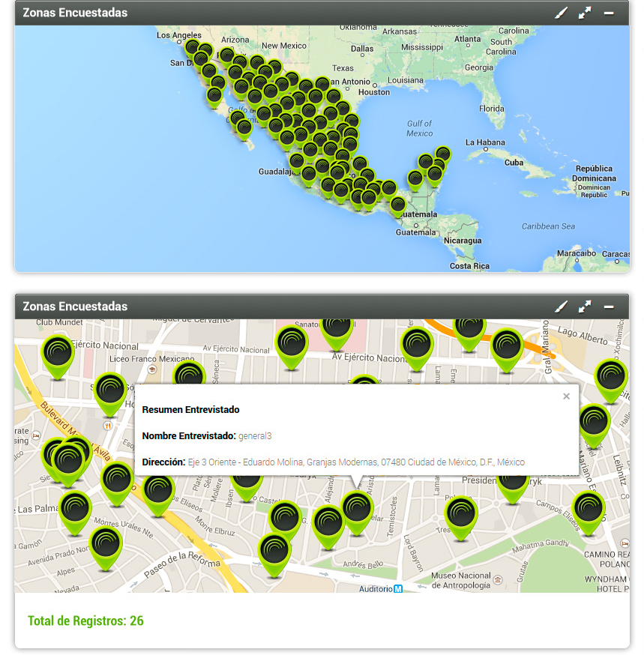Click the Total de Registros: 26 label

(85, 621)
